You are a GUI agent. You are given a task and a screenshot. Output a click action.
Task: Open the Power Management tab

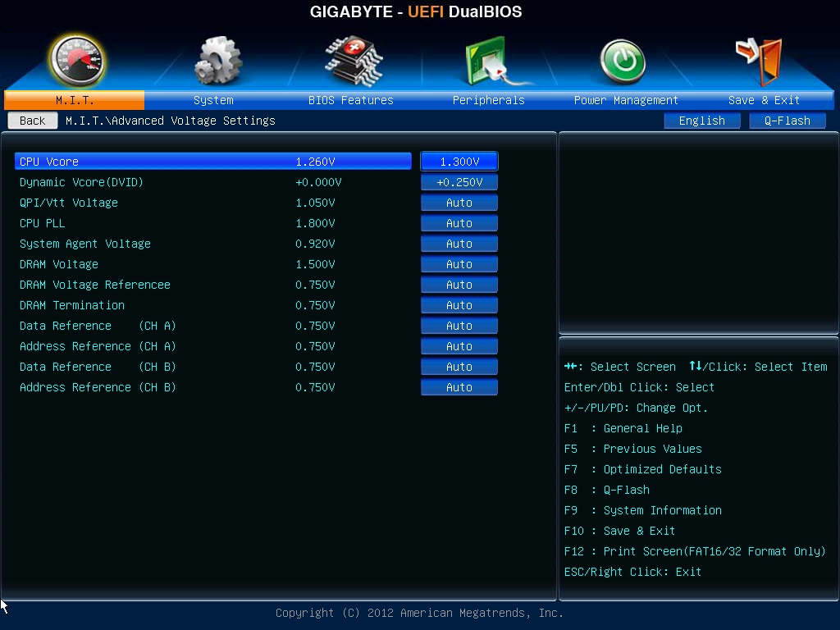[626, 100]
